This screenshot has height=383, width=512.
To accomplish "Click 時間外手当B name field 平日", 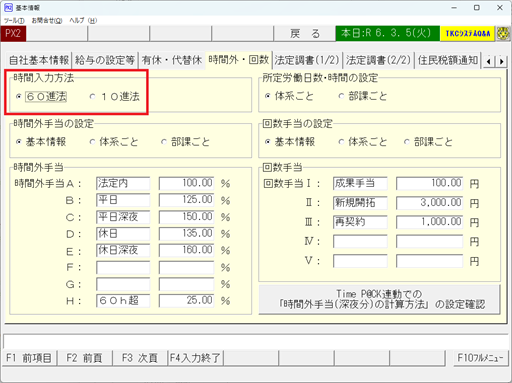I will 123,200.
